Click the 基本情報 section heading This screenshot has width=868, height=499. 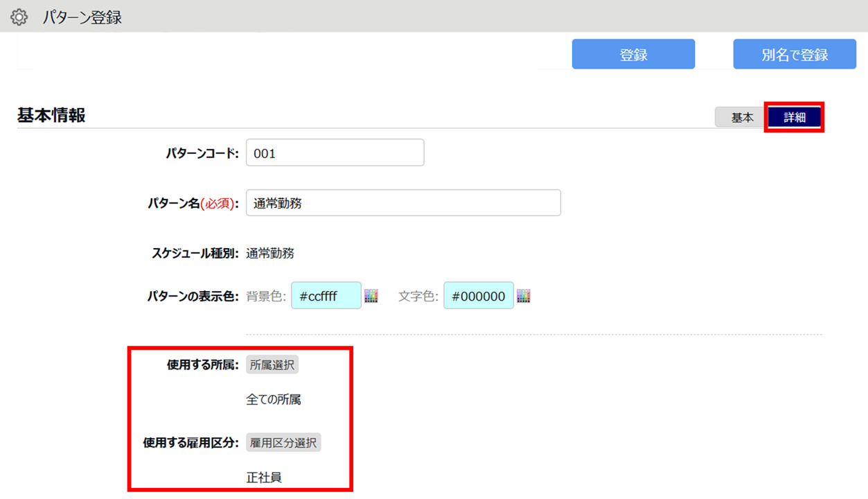[51, 115]
